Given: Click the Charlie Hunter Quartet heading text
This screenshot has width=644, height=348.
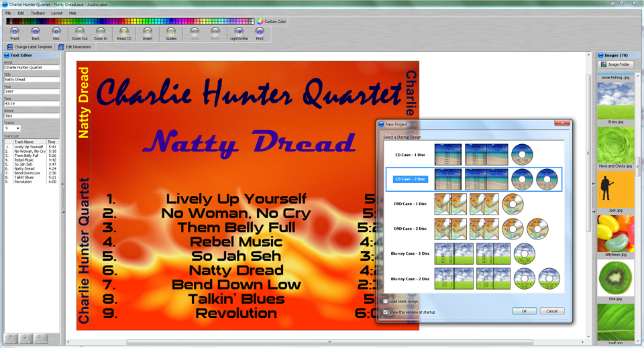Looking at the screenshot, I should 249,93.
